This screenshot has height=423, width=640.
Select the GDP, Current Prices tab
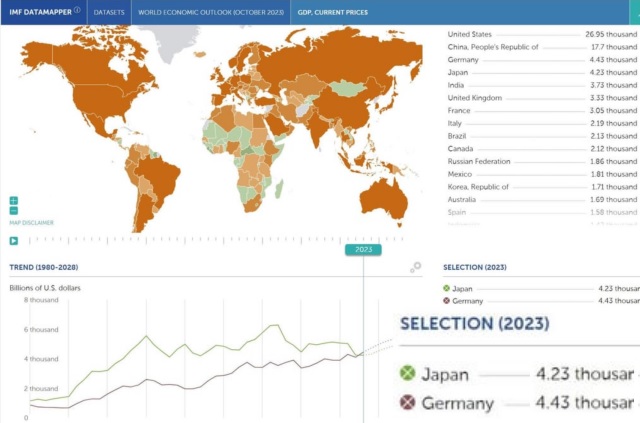click(333, 12)
